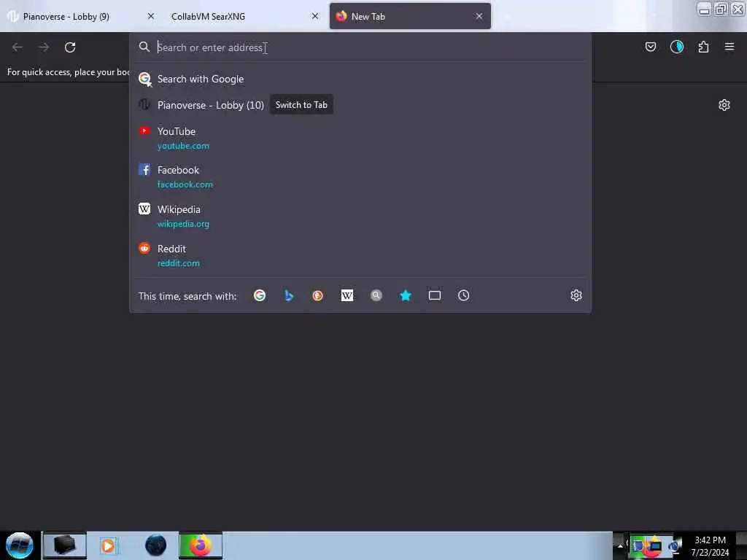Image resolution: width=747 pixels, height=560 pixels.
Task: Open search settings gear in dropdown
Action: coord(576,296)
